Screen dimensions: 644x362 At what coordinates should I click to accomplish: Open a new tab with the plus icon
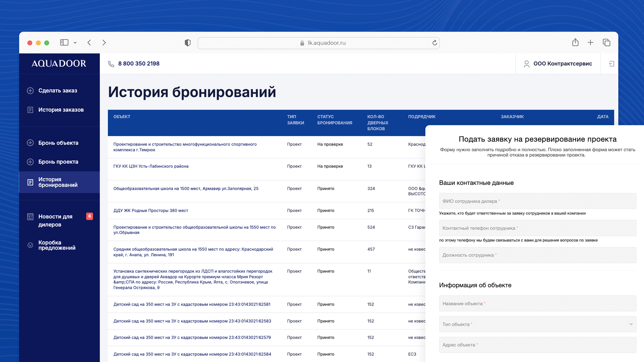[x=591, y=42]
